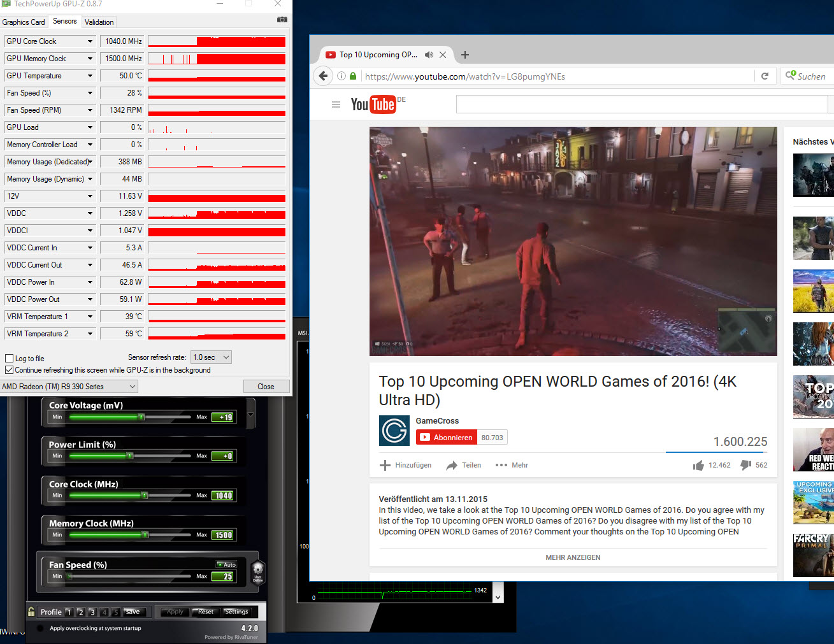This screenshot has width=834, height=644.
Task: Select Afterburner profile slot 5
Action: pos(115,612)
